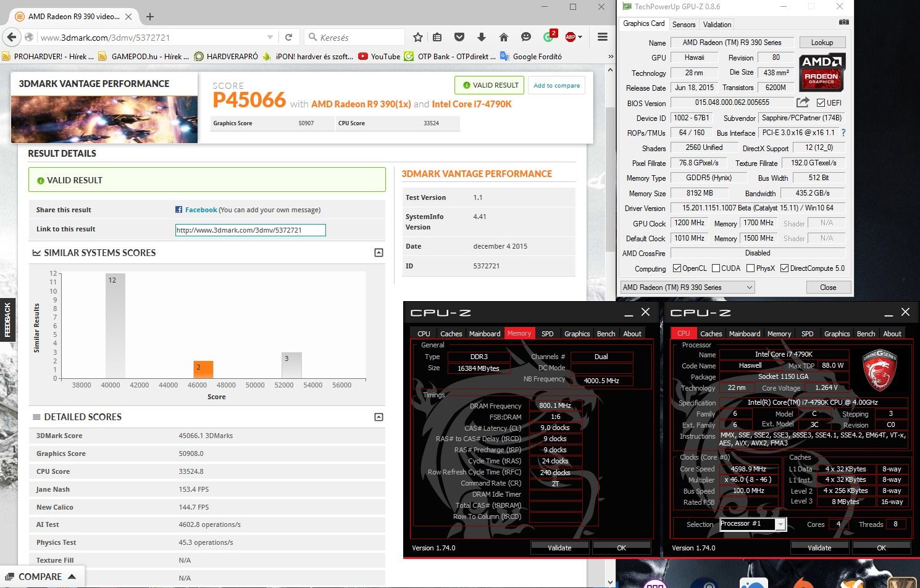Click the Add to compare button
The height and width of the screenshot is (588, 920).
[x=557, y=85]
